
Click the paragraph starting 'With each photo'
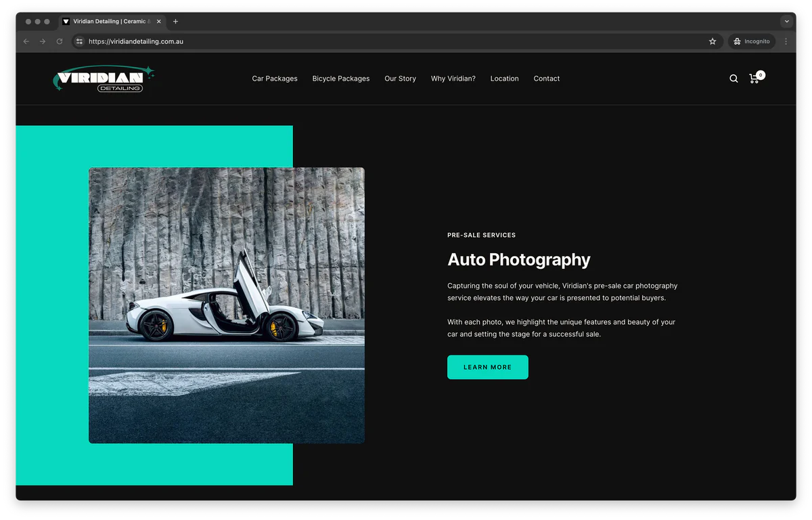click(562, 328)
